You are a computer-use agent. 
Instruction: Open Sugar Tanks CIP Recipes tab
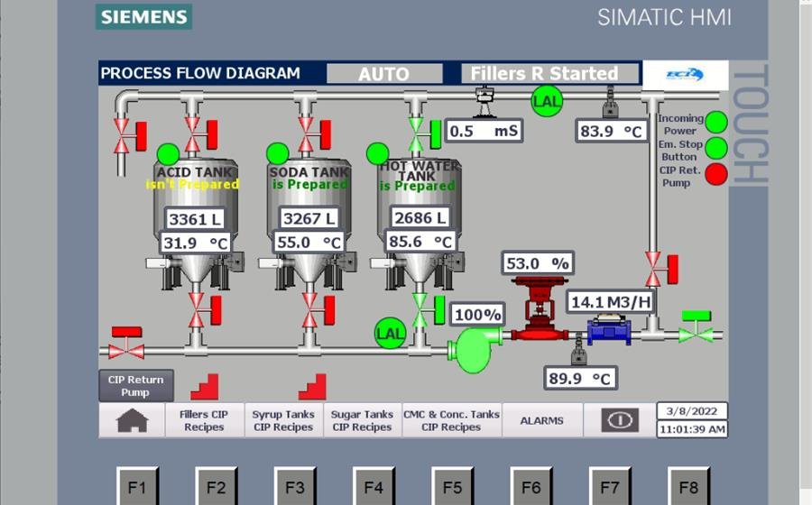[362, 420]
